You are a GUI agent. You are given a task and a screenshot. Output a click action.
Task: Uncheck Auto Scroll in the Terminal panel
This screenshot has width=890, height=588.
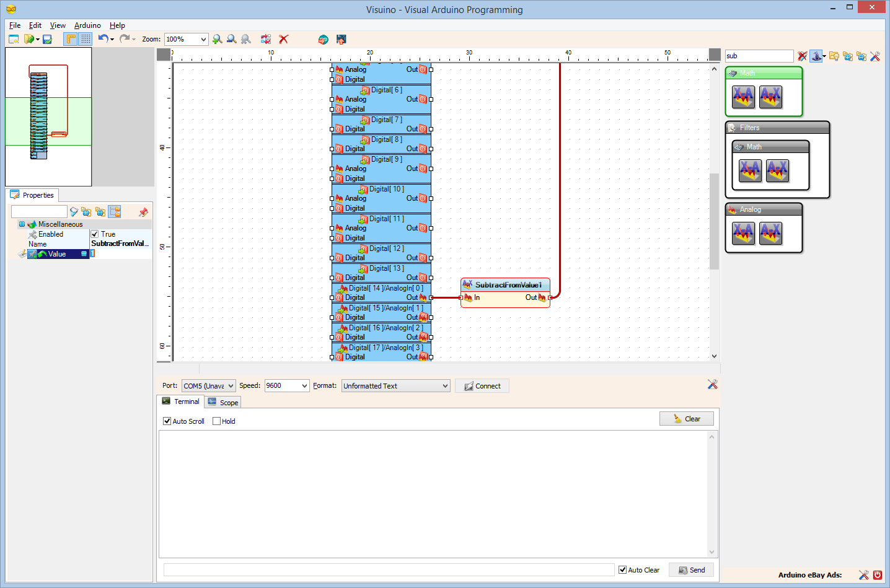(x=167, y=421)
